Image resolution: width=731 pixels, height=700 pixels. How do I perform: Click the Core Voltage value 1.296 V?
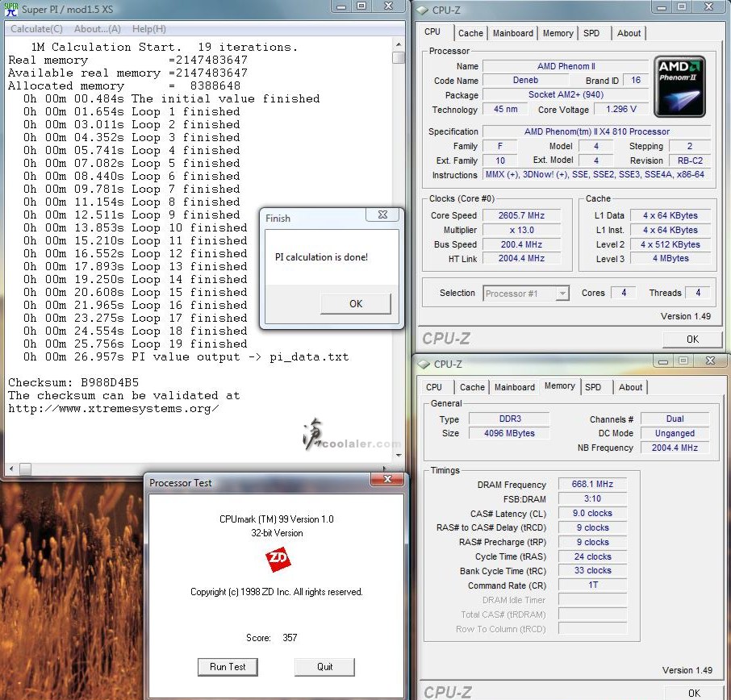tap(621, 109)
